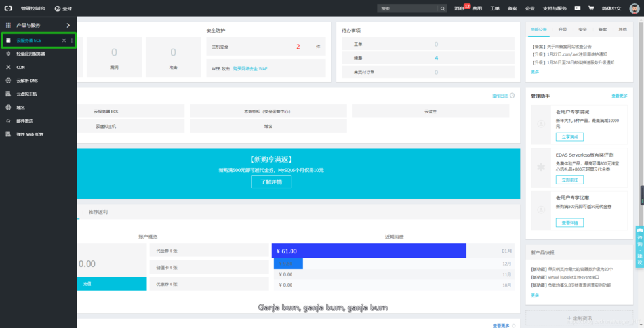Open the 1月27日.com/.net注册局维护通知 notice
Viewport: 644px width, 328px height.
(569, 54)
